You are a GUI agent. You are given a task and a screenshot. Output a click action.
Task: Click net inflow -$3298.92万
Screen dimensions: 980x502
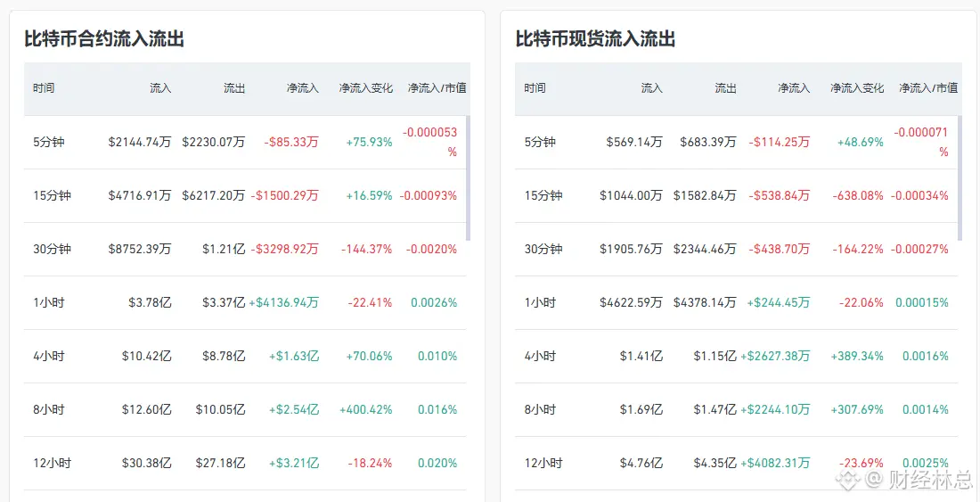coord(285,250)
